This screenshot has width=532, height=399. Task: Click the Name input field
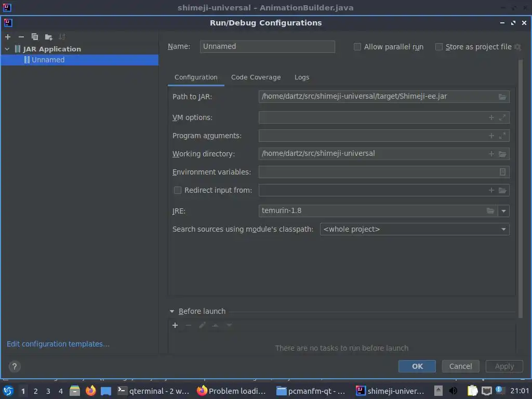(268, 47)
